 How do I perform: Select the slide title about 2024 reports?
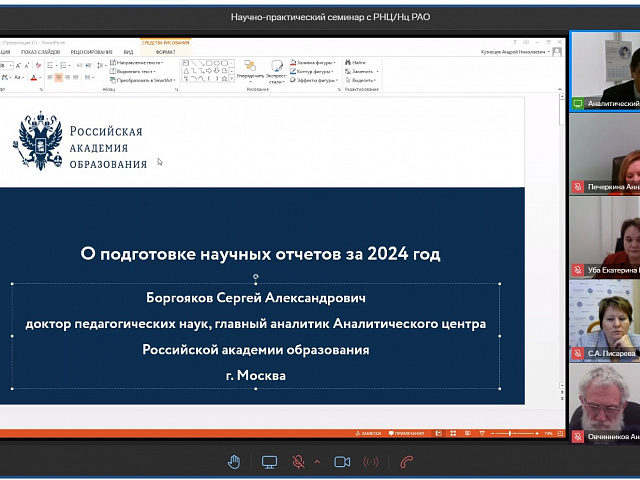[260, 254]
